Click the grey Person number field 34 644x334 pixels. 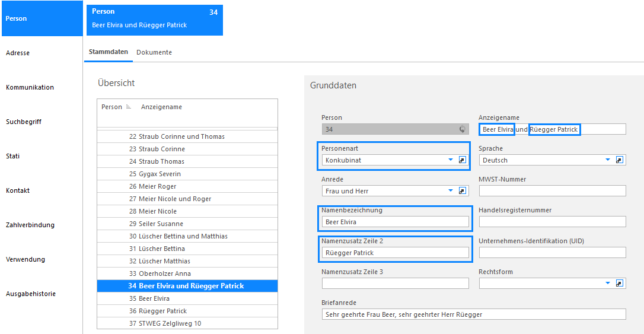coord(395,129)
